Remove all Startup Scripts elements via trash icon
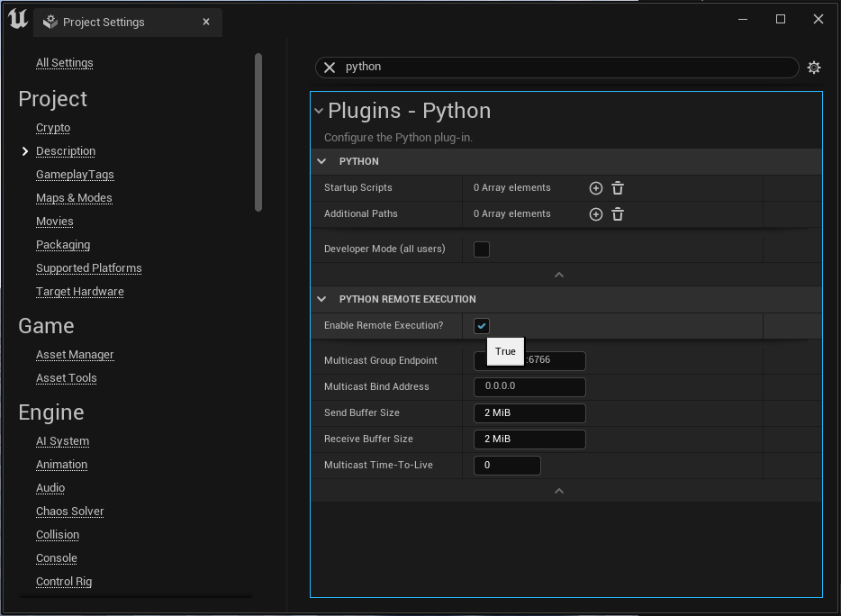841x616 pixels. 618,188
